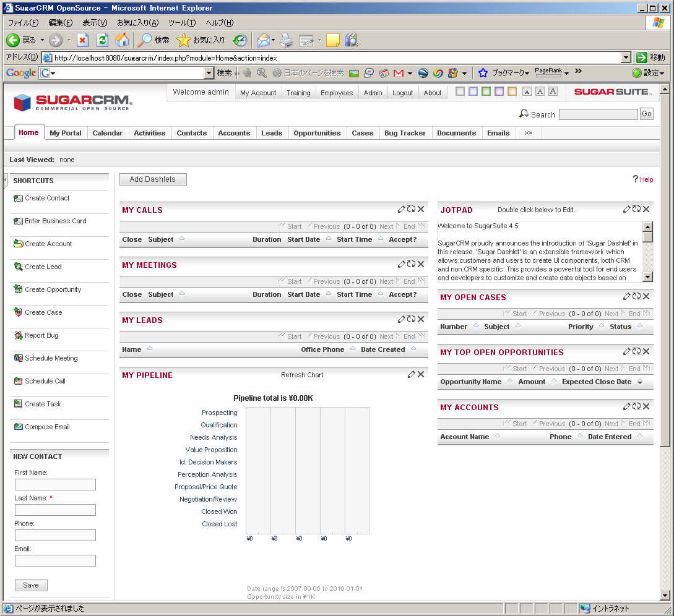
Task: Select the largest font size option
Action: click(x=553, y=92)
